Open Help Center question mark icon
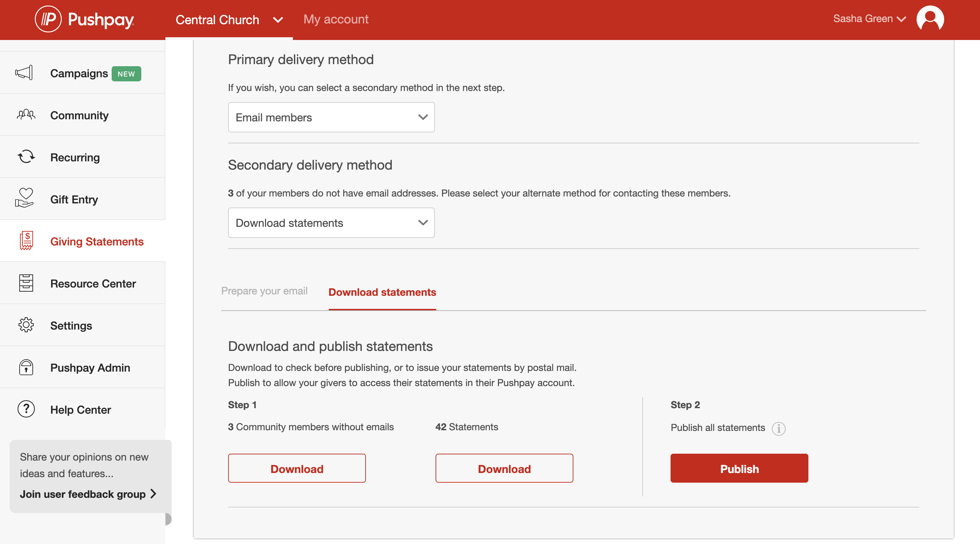The width and height of the screenshot is (980, 544). (25, 409)
